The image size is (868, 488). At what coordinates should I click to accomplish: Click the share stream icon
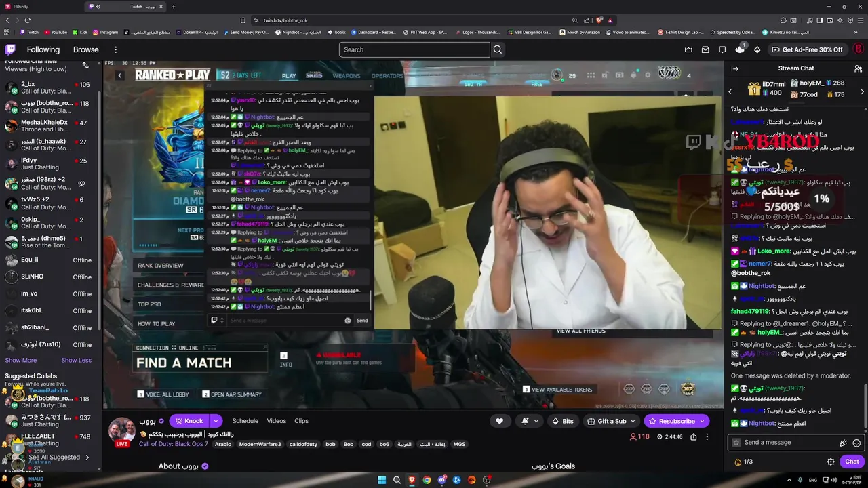[694, 436]
